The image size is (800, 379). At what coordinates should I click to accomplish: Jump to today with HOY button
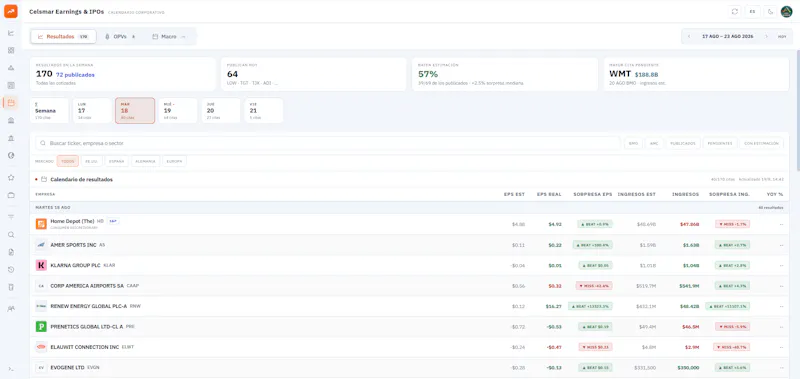click(x=782, y=36)
